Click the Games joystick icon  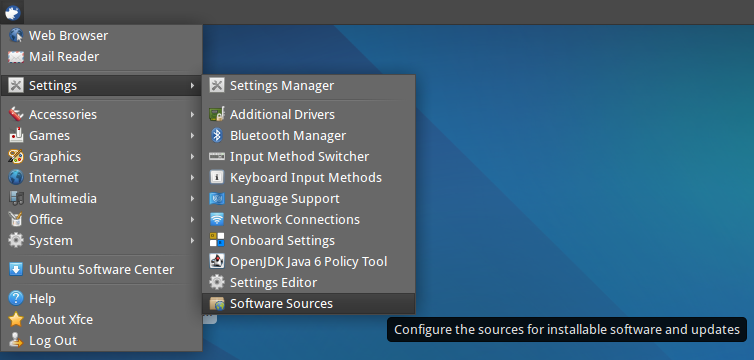coord(16,136)
